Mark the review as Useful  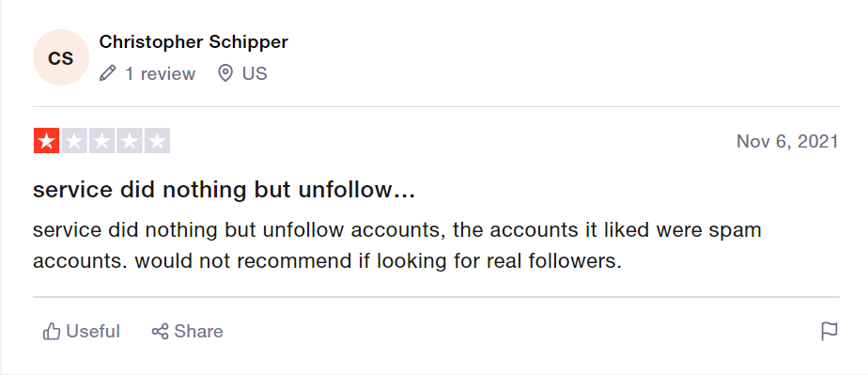82,331
